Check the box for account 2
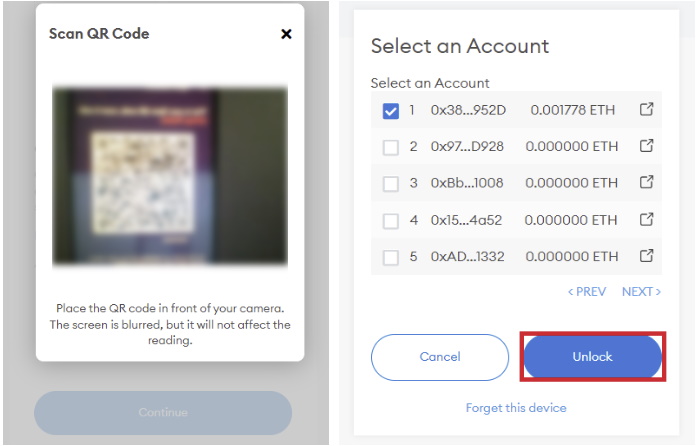The width and height of the screenshot is (696, 446). coord(391,147)
